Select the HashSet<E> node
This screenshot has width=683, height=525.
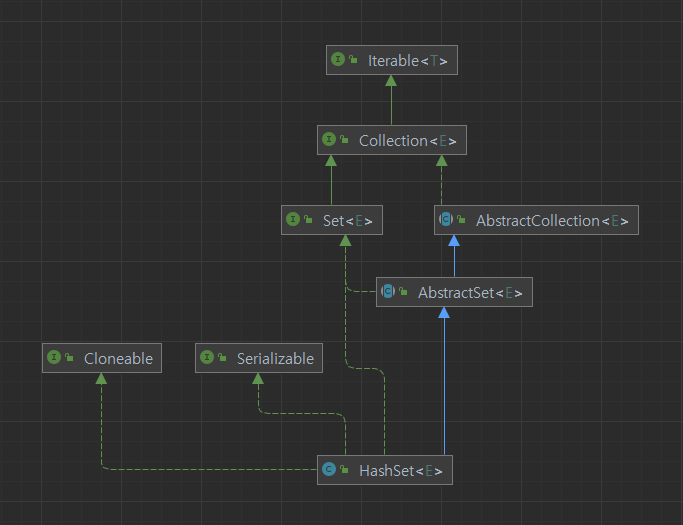pyautogui.click(x=385, y=470)
